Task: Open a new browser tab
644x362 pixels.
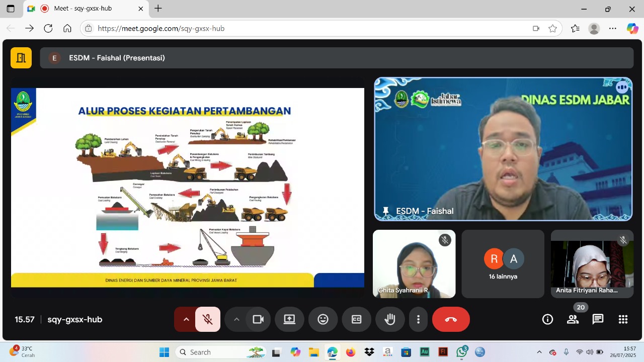Action: point(158,9)
